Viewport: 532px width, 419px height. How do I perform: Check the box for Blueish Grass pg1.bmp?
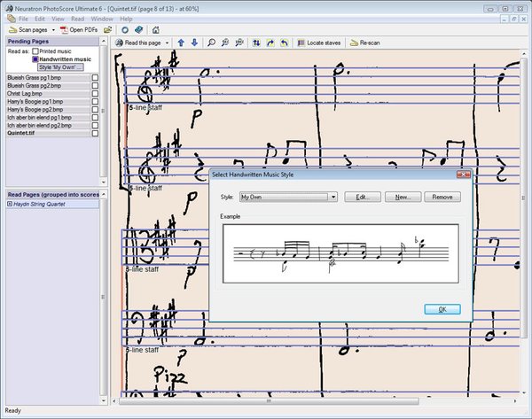[95, 78]
